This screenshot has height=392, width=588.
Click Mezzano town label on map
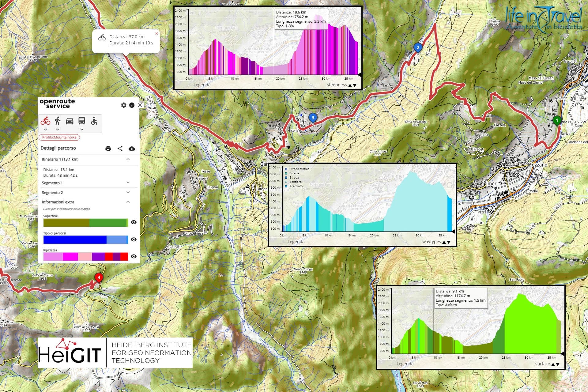tap(537, 165)
